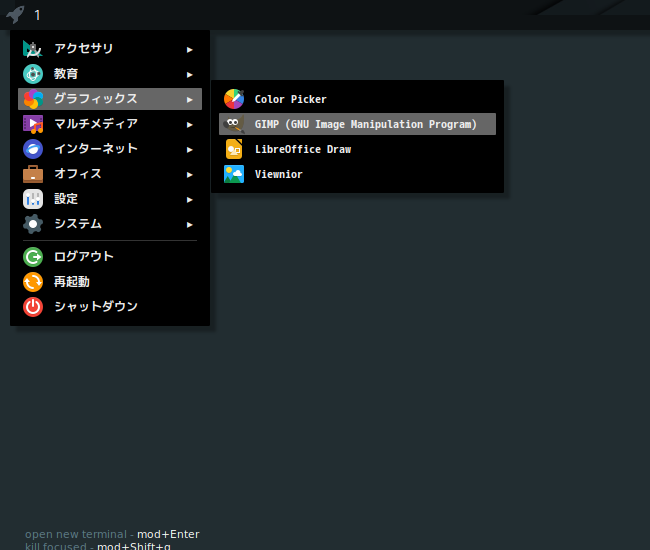Expand the アクセサリ submenu arrow

click(189, 50)
